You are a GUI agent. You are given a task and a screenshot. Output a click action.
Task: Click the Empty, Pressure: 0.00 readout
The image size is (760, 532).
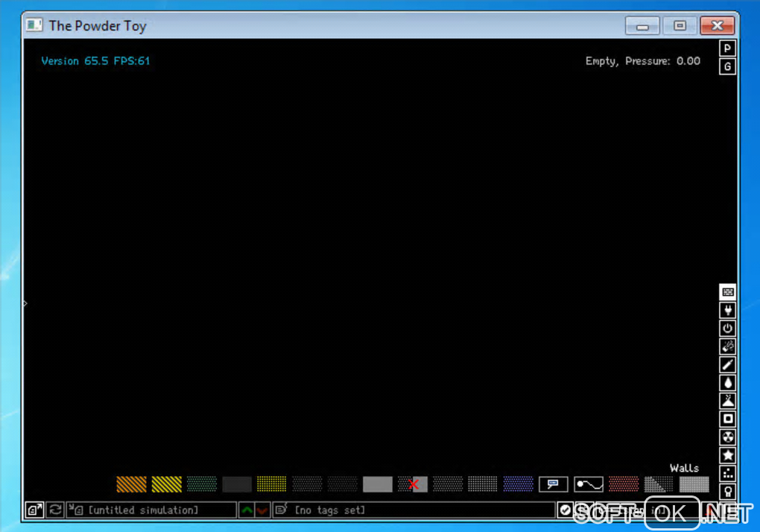(643, 61)
